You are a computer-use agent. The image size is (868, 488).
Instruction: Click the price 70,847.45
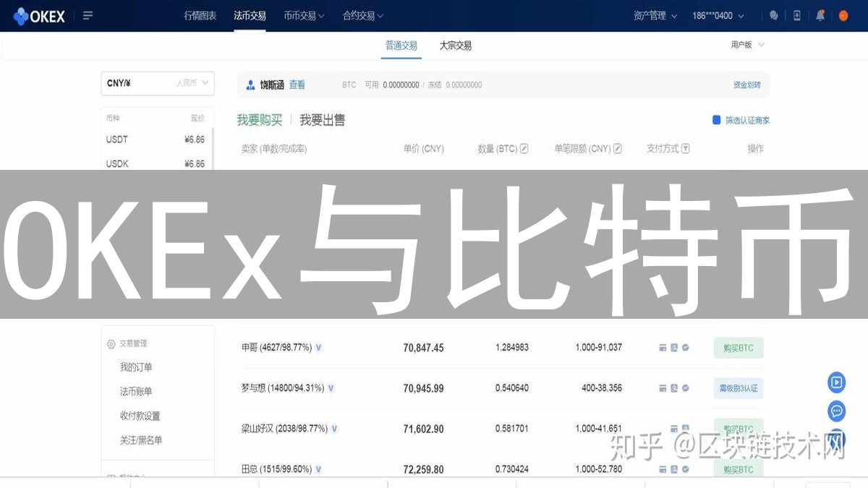tap(423, 348)
